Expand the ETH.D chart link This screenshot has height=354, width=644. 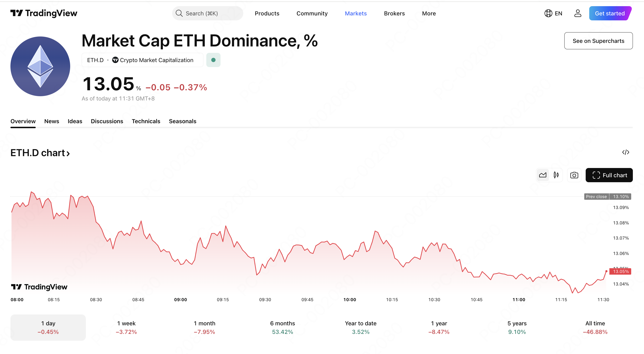coord(40,153)
